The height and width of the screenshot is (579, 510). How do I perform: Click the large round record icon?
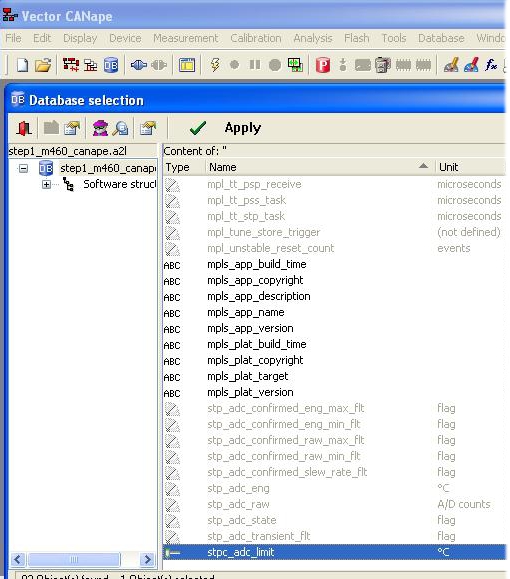click(x=275, y=65)
